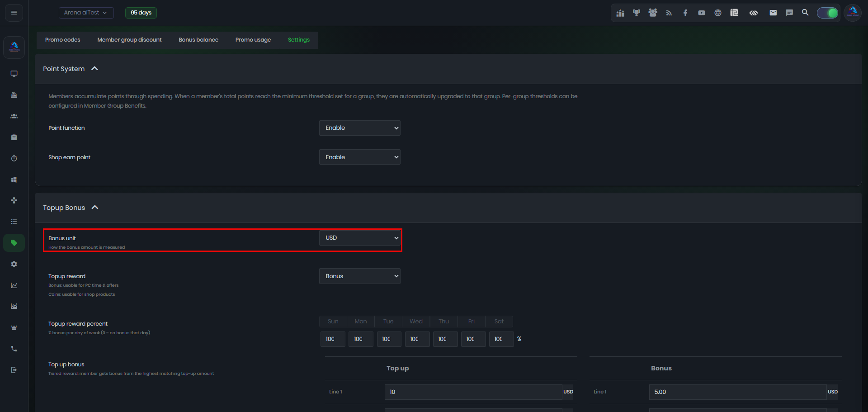
Task: Open the RSS feed icon
Action: pos(669,13)
